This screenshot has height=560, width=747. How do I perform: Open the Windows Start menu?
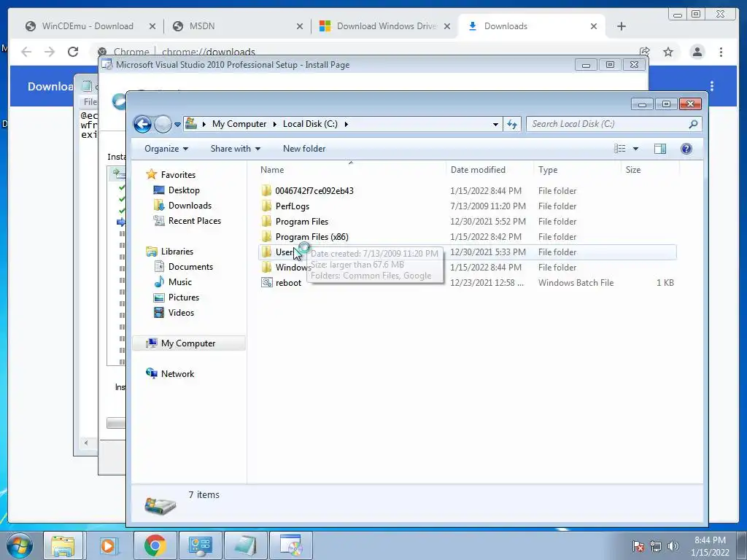[19, 545]
